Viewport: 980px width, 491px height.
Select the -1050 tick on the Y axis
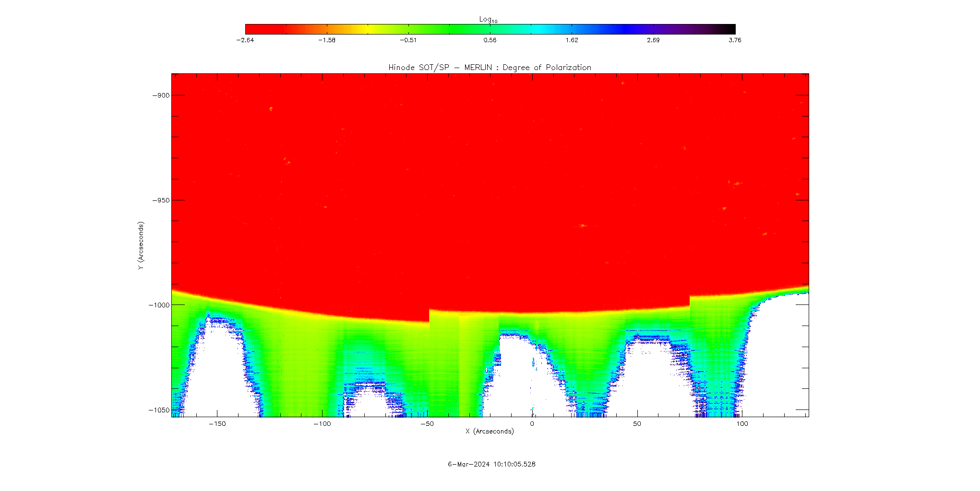click(x=159, y=410)
